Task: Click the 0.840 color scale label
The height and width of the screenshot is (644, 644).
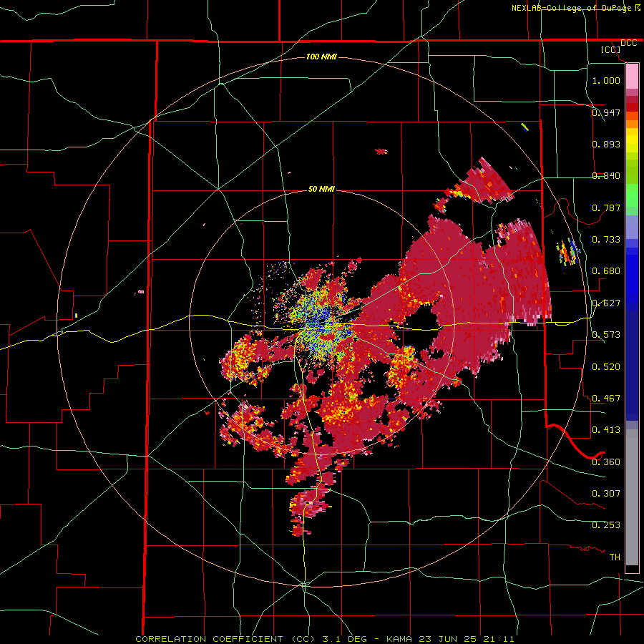Action: 606,175
